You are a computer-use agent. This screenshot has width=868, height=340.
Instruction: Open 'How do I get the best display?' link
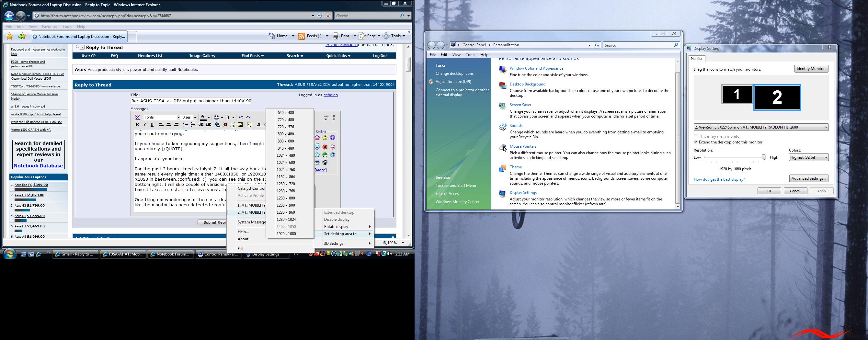tap(719, 179)
